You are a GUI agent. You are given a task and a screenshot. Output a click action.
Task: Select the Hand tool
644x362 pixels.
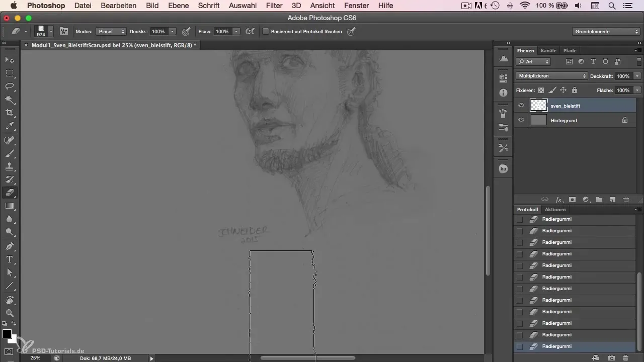point(10,300)
